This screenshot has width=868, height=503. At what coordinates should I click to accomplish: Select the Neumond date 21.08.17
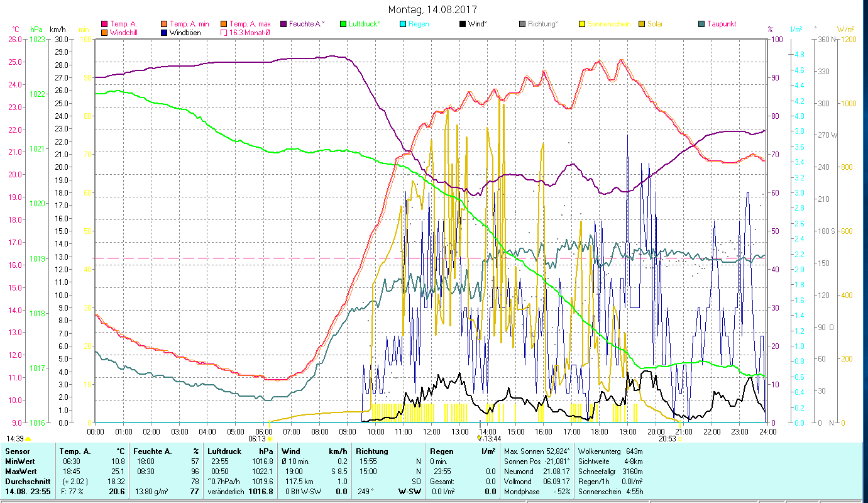click(x=557, y=472)
